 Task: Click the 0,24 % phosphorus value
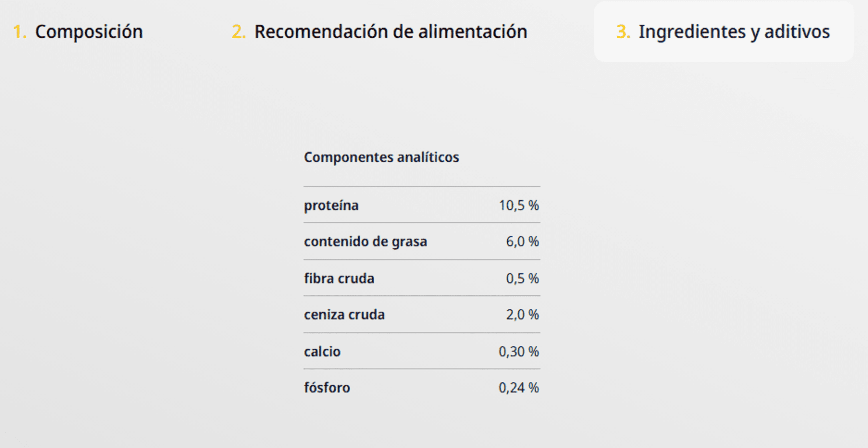(x=519, y=388)
